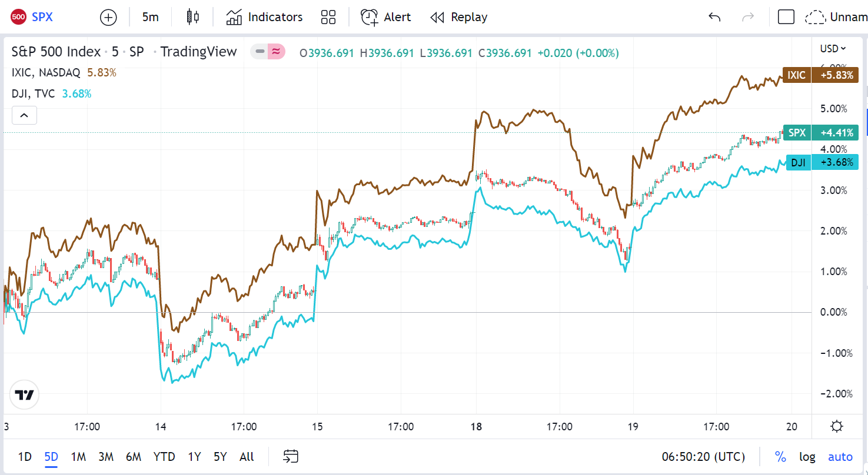Open the go-to-date calendar icon
The image size is (868, 475).
pos(291,456)
